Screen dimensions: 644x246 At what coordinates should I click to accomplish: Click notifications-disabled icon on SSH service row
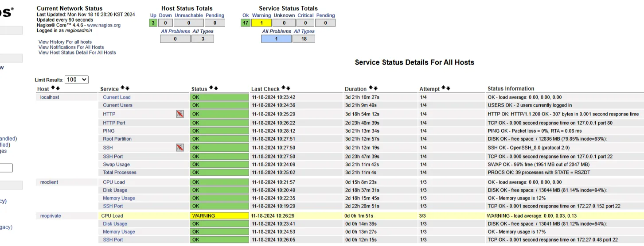(x=180, y=148)
